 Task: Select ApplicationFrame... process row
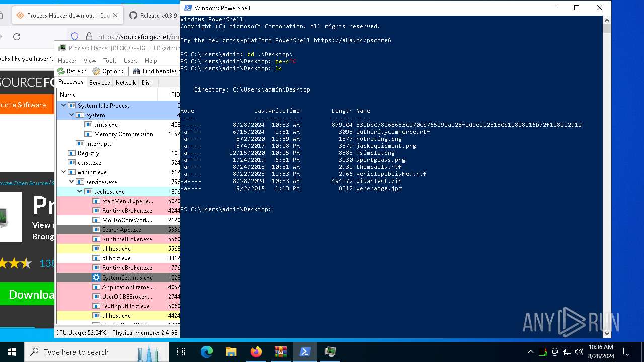pyautogui.click(x=118, y=287)
